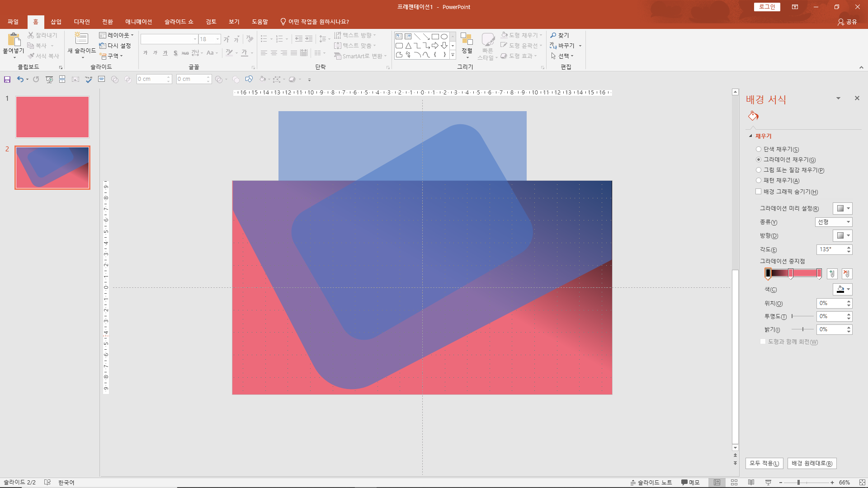
Task: Click Reset Background (배경 원래대로) button
Action: coord(812,463)
